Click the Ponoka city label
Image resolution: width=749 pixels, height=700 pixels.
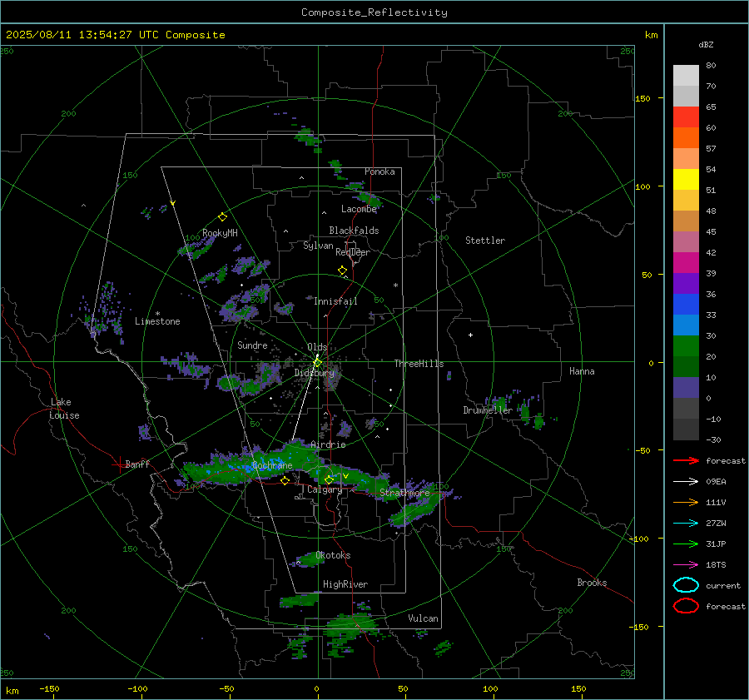379,171
